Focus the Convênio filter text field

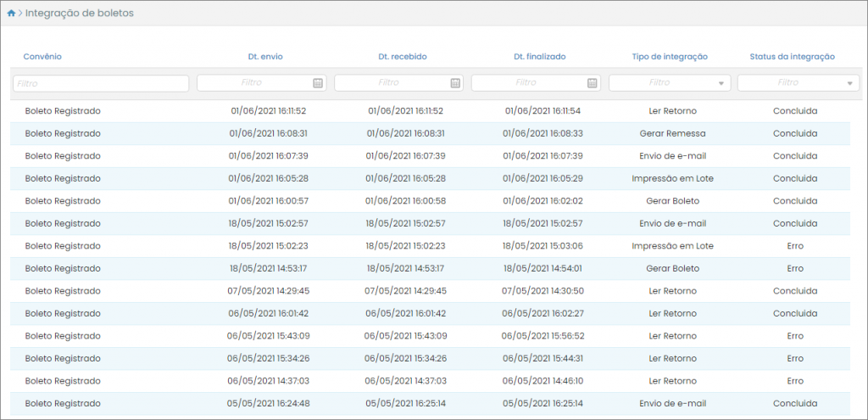pyautogui.click(x=100, y=83)
